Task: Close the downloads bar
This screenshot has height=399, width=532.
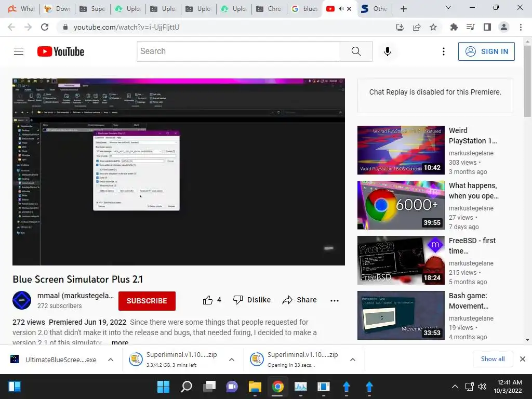Action: [x=523, y=359]
